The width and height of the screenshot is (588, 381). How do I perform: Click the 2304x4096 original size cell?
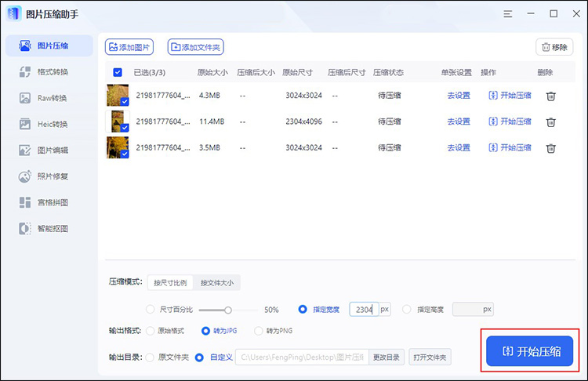coord(303,122)
